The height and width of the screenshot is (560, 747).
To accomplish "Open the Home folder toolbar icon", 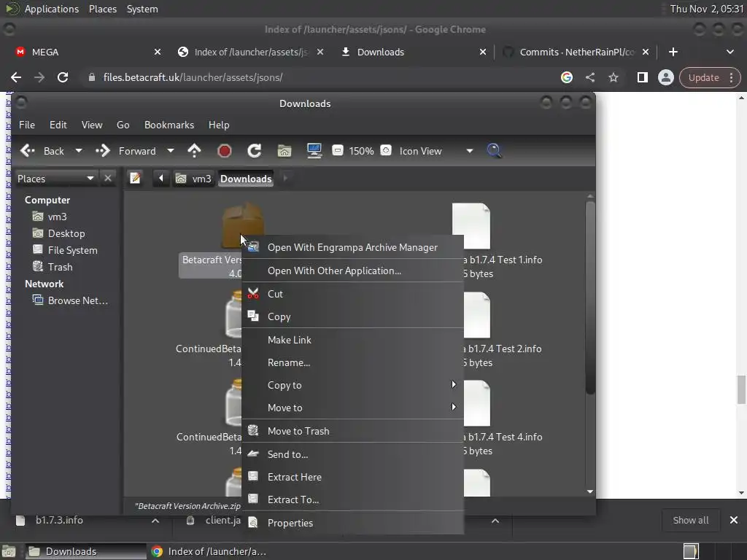I will point(285,151).
